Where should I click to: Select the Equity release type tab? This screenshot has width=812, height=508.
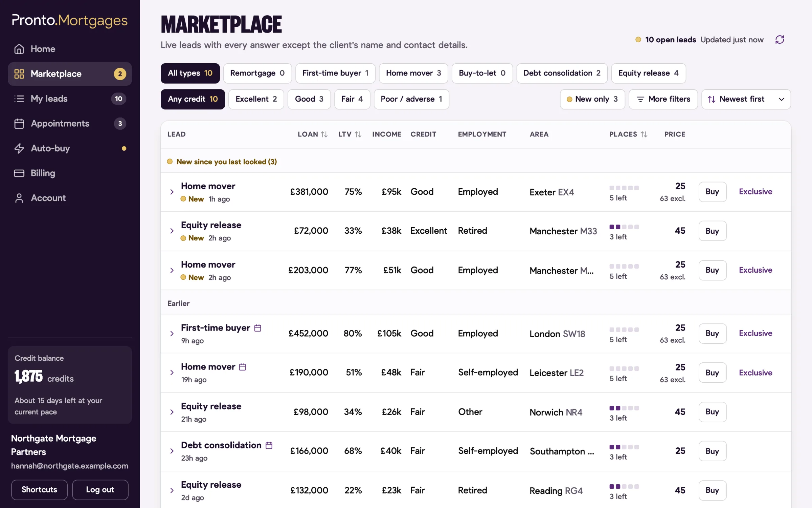point(648,73)
